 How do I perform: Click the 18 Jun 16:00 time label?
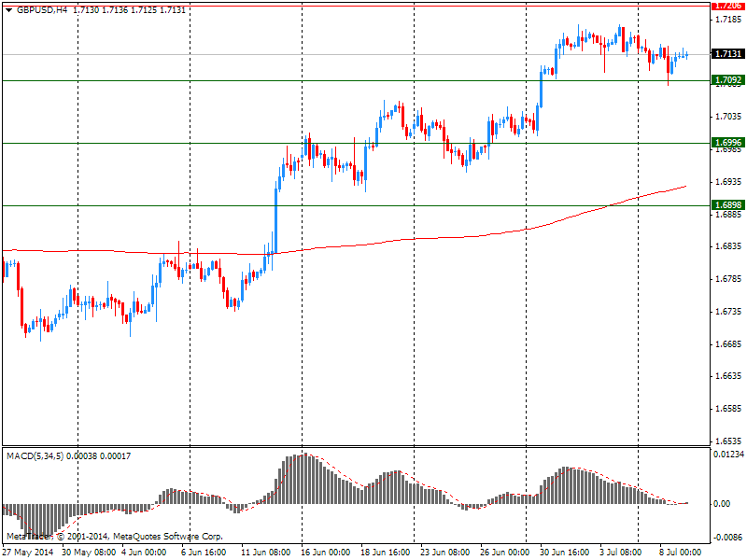tap(386, 553)
